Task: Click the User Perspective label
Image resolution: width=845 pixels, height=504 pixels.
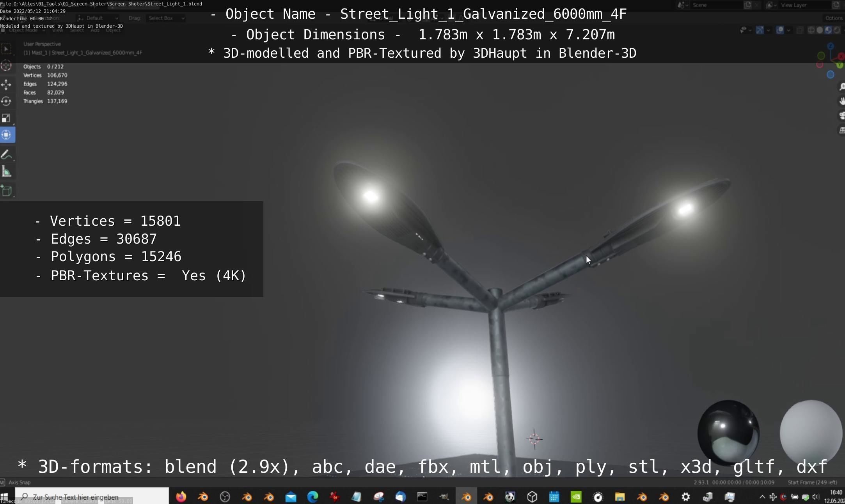Action: (x=42, y=44)
